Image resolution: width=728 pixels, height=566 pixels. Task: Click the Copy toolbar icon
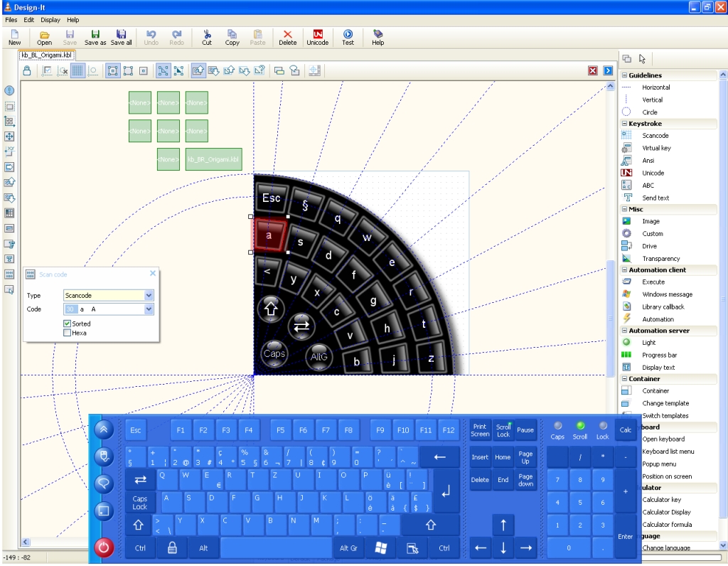click(232, 37)
